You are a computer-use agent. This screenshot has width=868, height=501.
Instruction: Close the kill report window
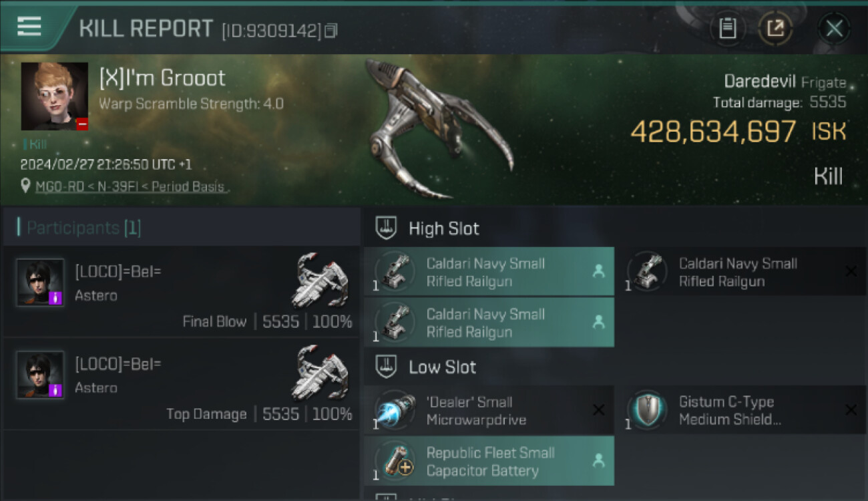[x=833, y=28]
